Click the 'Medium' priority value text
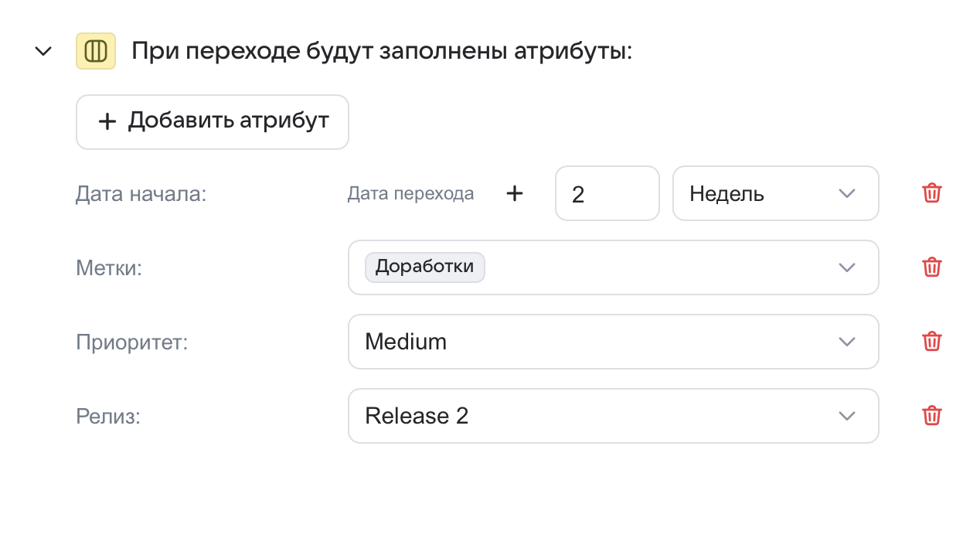Viewport: 980px width, 538px height. click(405, 341)
